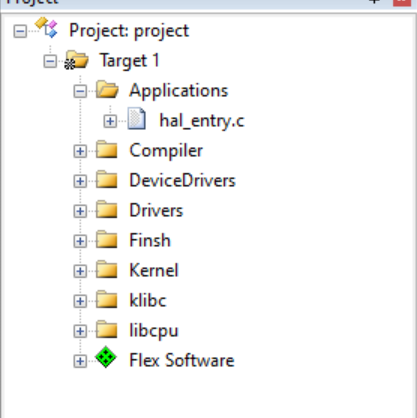Viewport: 417px width, 418px height.
Task: Select the 'Target 1' label
Action: click(x=129, y=61)
